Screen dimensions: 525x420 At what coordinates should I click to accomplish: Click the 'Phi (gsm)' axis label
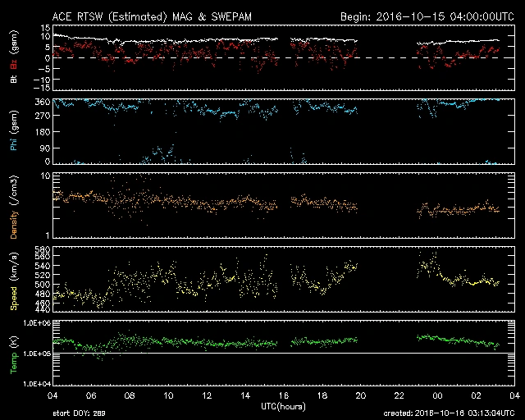click(x=14, y=130)
